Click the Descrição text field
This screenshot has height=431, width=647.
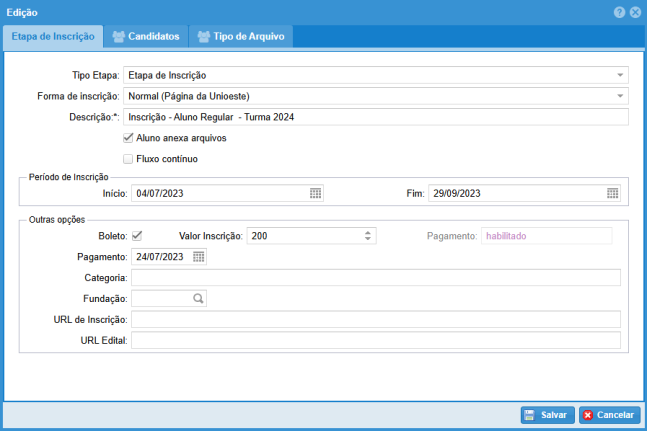pos(375,117)
